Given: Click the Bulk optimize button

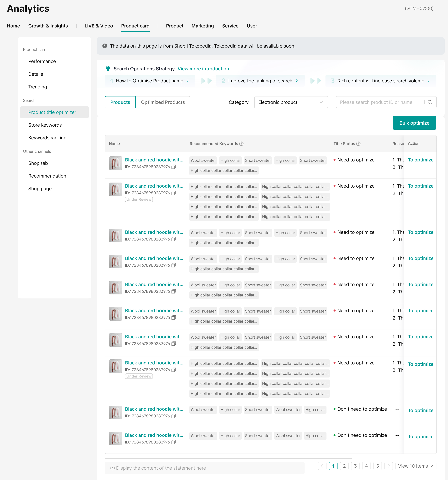Looking at the screenshot, I should point(414,123).
